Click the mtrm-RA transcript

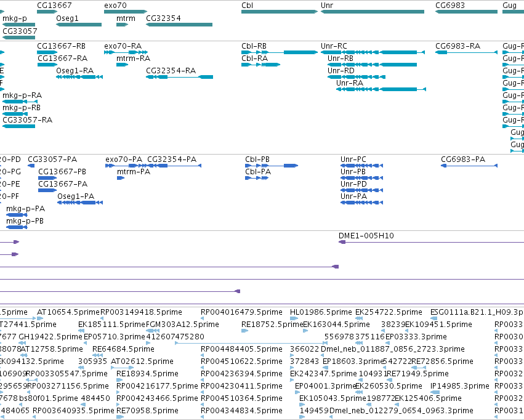pyautogui.click(x=123, y=65)
